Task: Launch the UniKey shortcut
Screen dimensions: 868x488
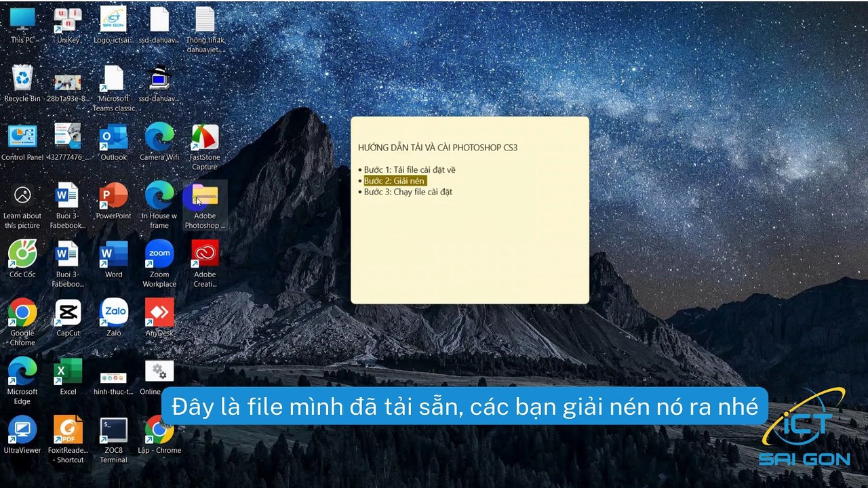Action: pos(68,25)
